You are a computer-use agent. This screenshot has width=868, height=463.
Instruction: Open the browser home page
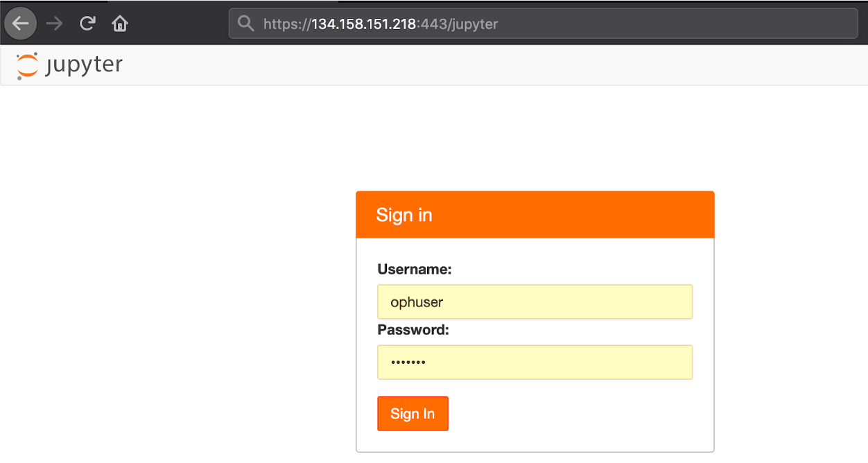(119, 23)
